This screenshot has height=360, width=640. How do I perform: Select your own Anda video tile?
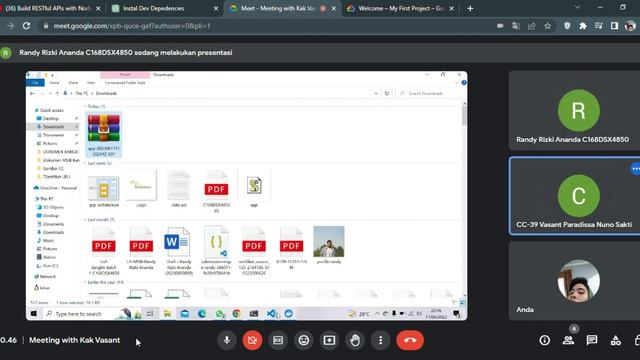click(x=574, y=281)
